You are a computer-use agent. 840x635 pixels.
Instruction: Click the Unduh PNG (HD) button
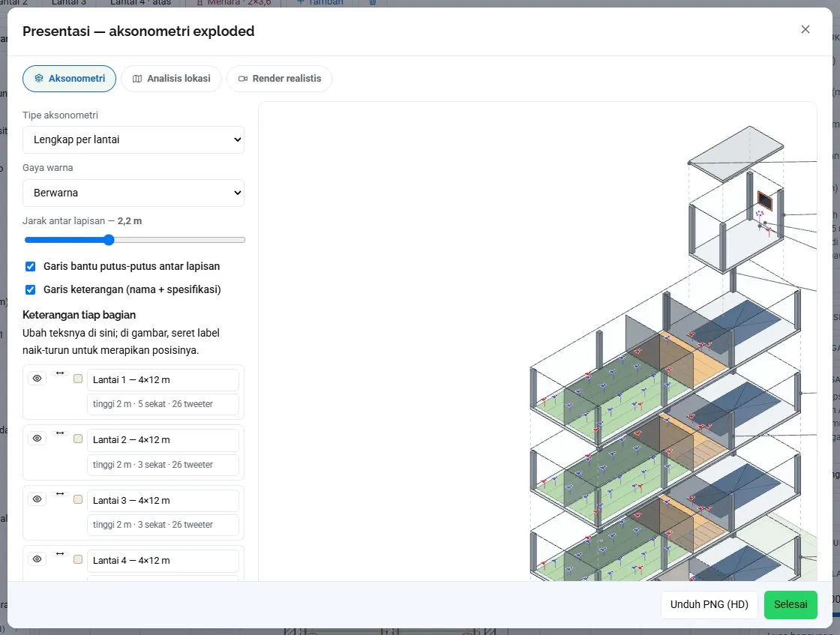pos(709,604)
